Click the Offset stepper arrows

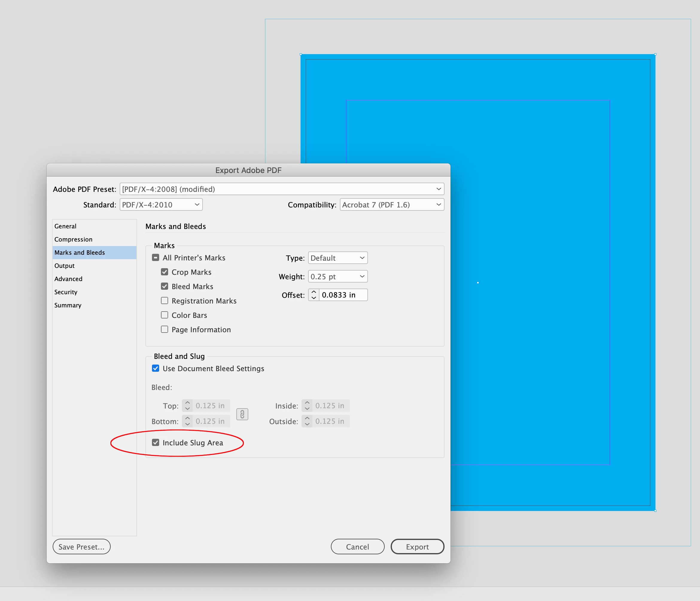[314, 295]
